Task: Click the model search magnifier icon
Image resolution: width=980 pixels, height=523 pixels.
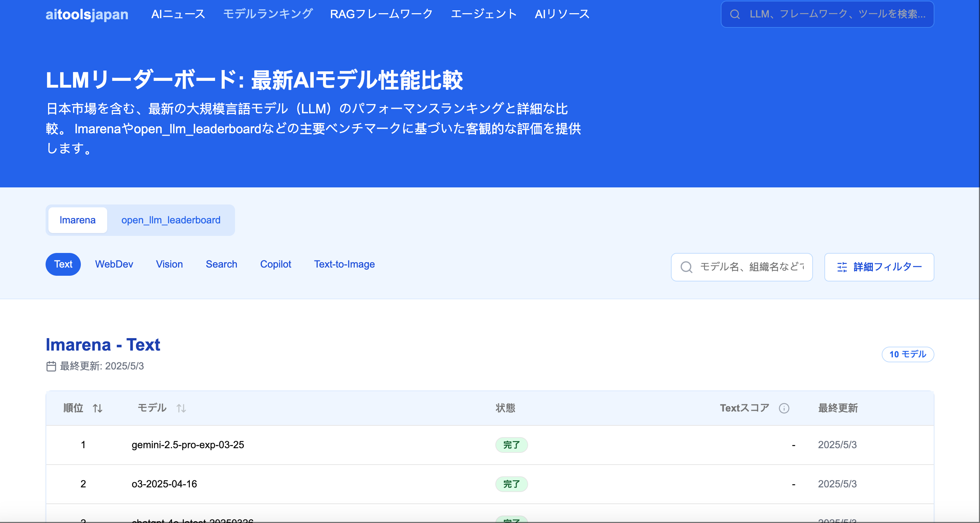Action: coord(686,267)
